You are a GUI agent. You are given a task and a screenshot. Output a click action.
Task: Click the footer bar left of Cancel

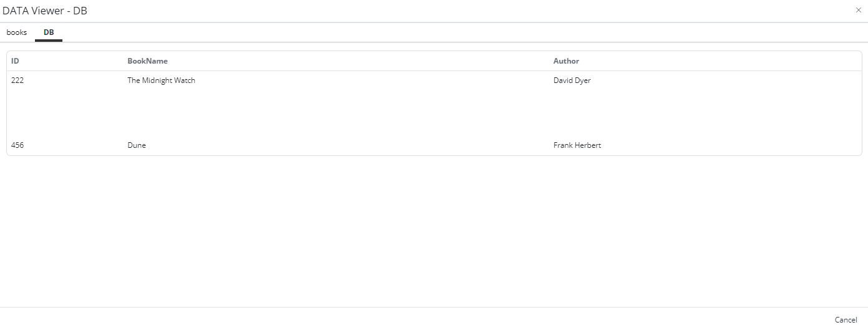coord(437,319)
